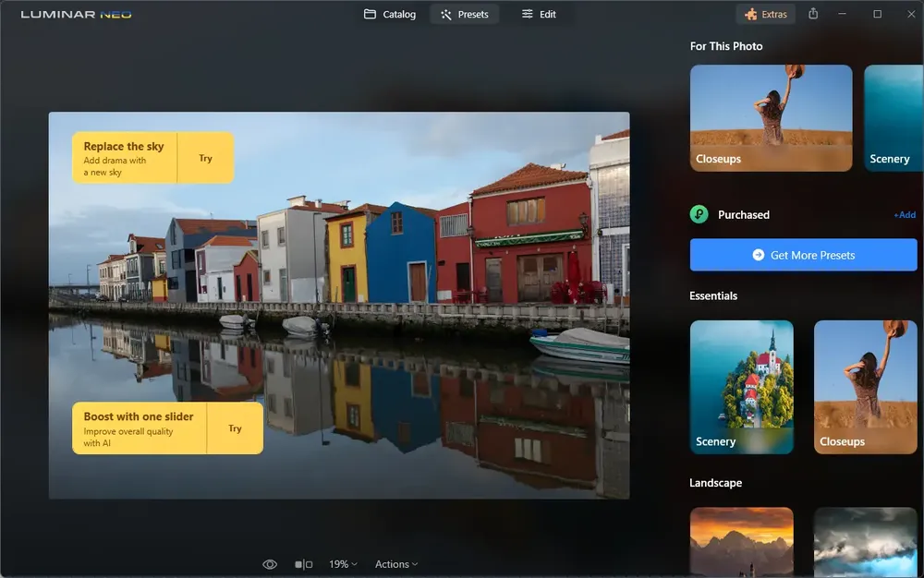Click the Share export icon
This screenshot has height=578, width=924.
coord(813,14)
